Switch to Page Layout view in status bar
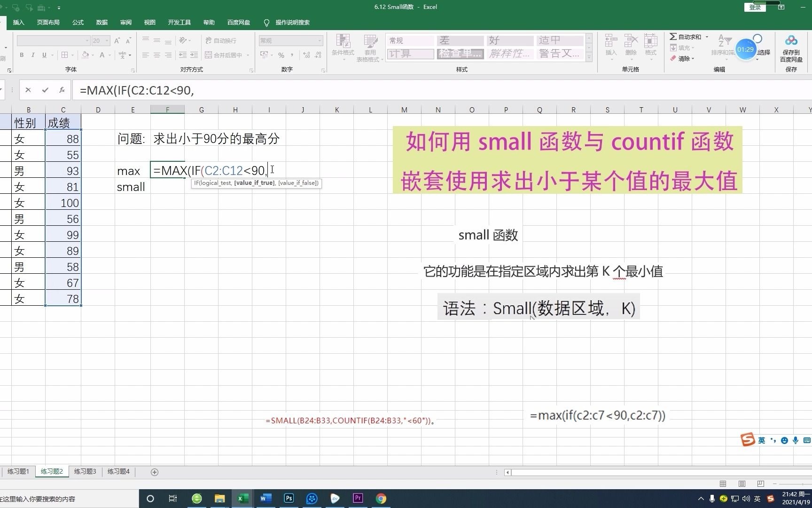 point(742,484)
